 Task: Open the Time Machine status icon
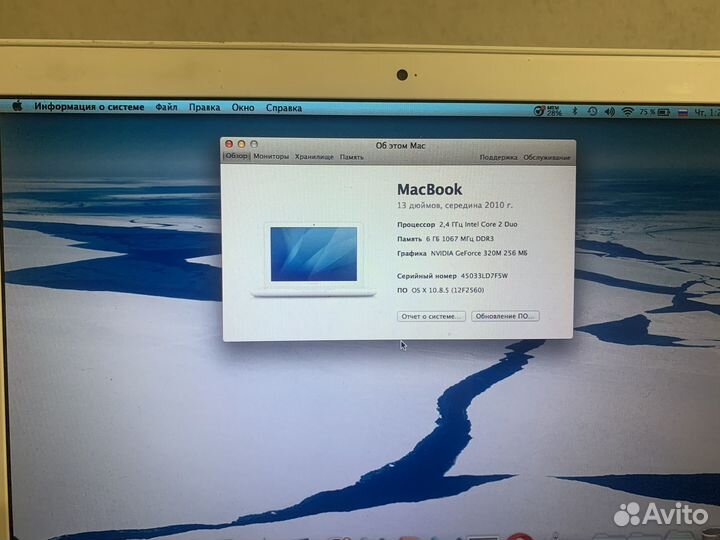(x=592, y=111)
